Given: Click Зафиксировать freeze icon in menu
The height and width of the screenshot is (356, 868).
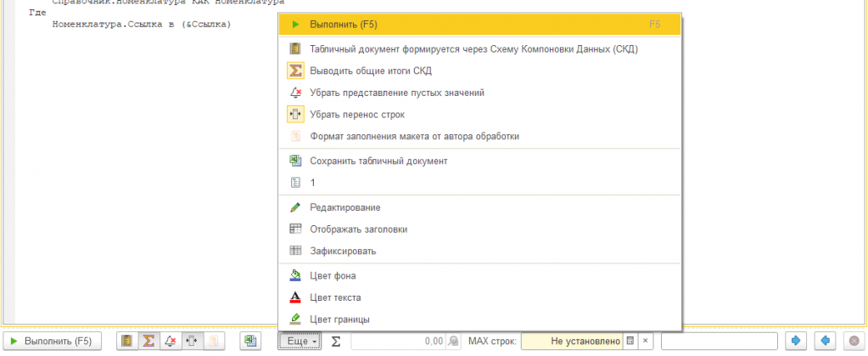Looking at the screenshot, I should click(295, 251).
